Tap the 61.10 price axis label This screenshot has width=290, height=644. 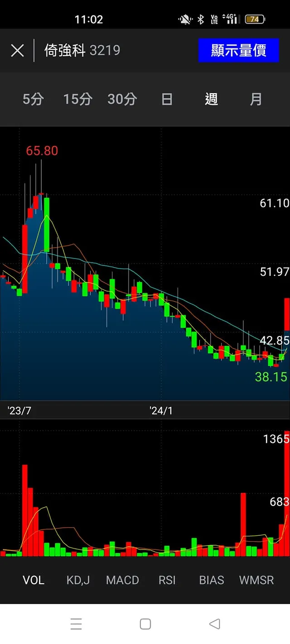point(274,203)
